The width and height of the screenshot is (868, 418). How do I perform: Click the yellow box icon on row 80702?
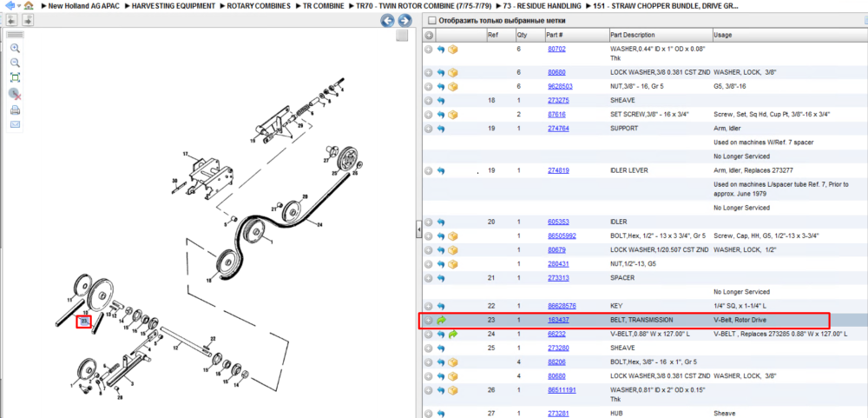[x=453, y=50]
